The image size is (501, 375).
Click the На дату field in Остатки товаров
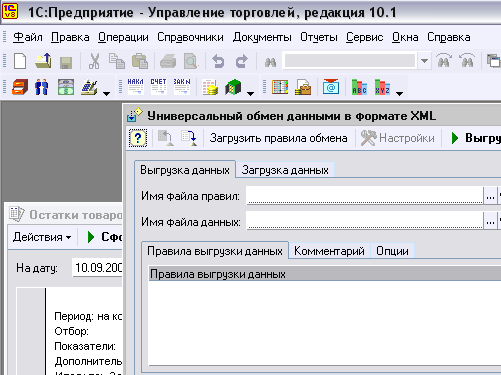point(97,268)
